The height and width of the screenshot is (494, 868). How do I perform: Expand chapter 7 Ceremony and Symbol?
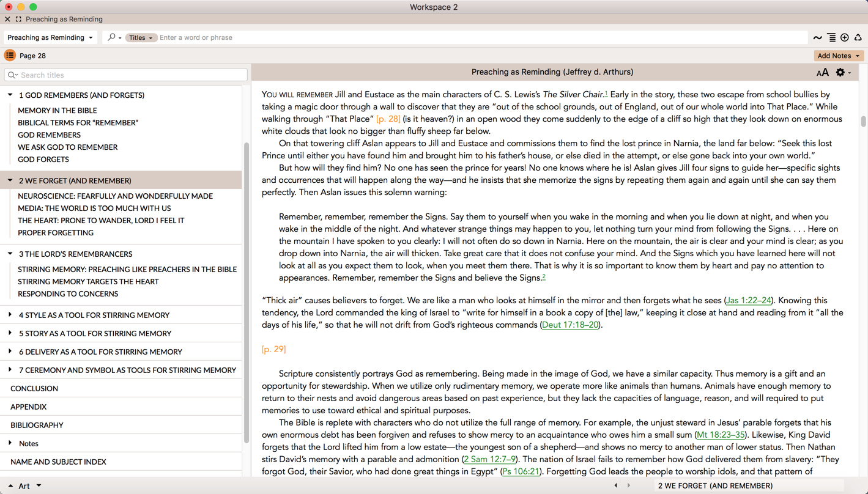(x=10, y=370)
